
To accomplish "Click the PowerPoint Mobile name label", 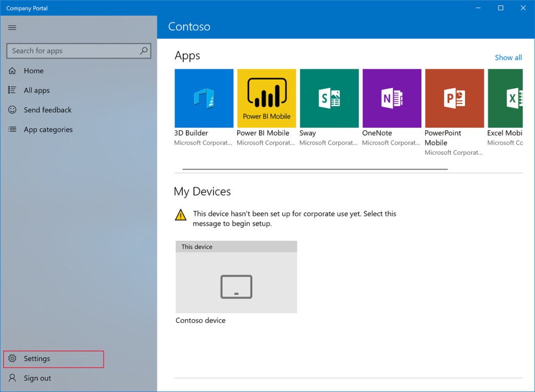I will [443, 138].
